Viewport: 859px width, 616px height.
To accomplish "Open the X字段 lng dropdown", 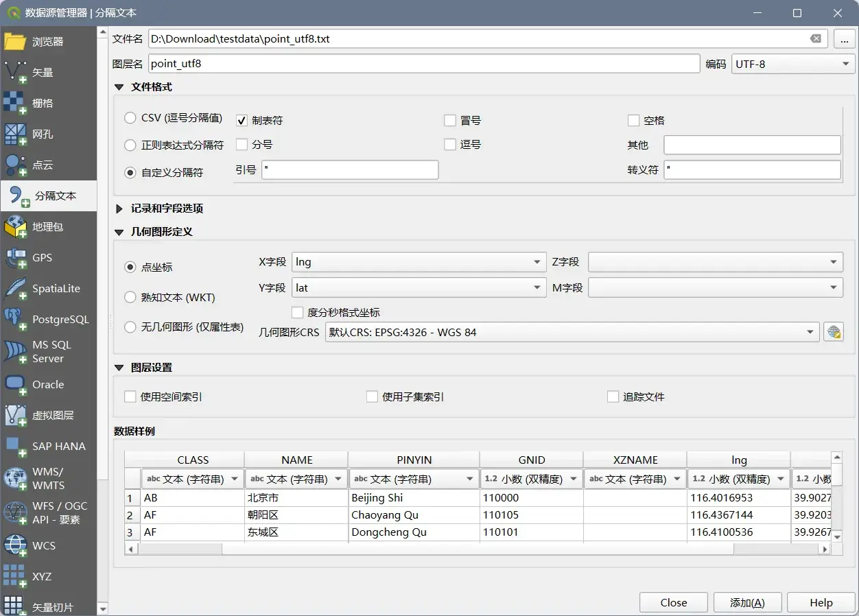I will [x=419, y=262].
